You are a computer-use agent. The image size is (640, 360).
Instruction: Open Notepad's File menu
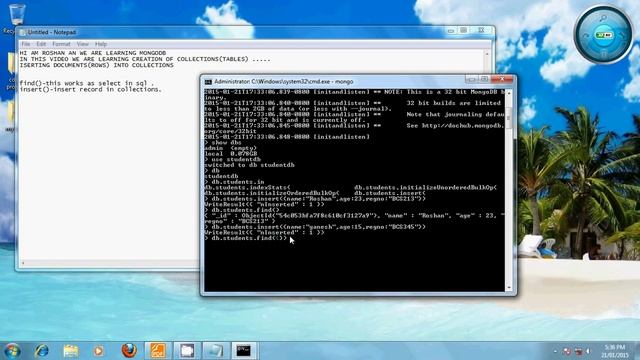coord(26,44)
